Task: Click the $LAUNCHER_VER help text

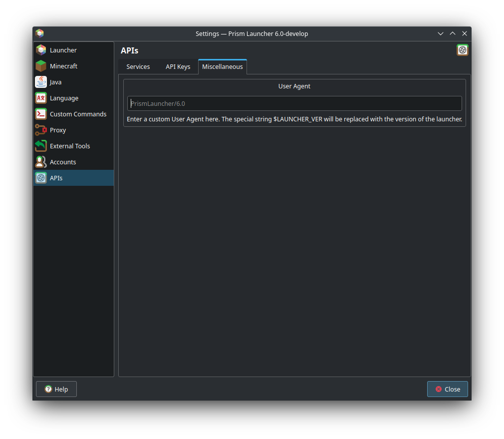Action: tap(294, 119)
